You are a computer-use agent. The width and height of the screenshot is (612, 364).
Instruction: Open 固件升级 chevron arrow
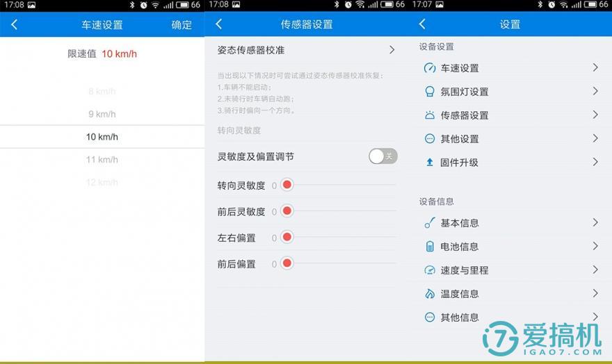[x=595, y=162]
